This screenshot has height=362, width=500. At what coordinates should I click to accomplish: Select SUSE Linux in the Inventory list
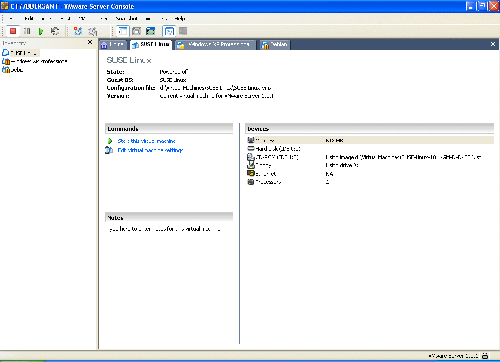coord(20,53)
